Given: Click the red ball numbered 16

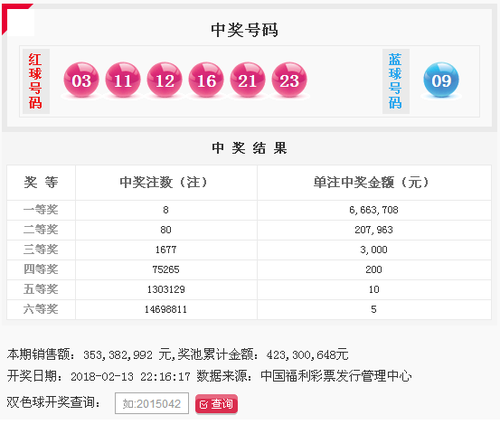Looking at the screenshot, I should point(206,80).
